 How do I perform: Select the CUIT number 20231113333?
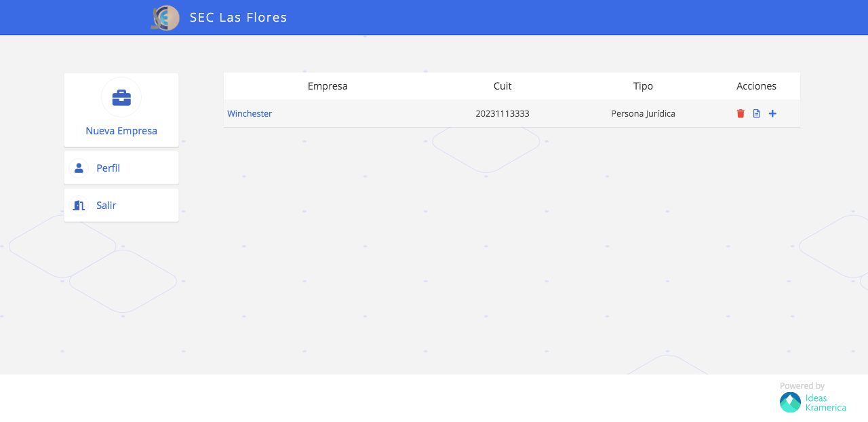click(502, 113)
